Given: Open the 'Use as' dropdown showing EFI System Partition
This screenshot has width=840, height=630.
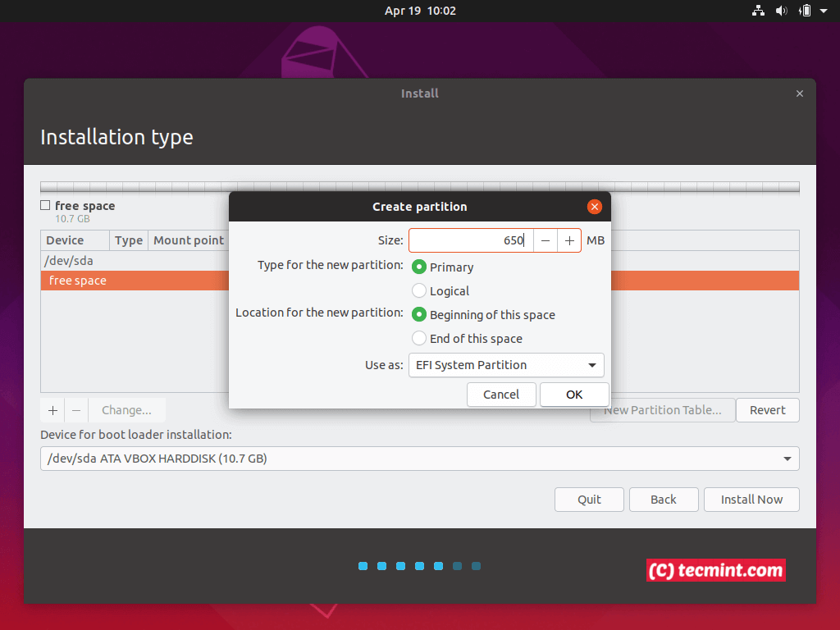Looking at the screenshot, I should pos(506,365).
